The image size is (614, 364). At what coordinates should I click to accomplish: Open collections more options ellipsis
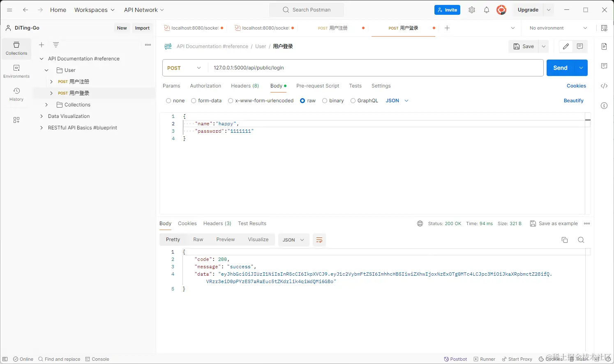(148, 45)
